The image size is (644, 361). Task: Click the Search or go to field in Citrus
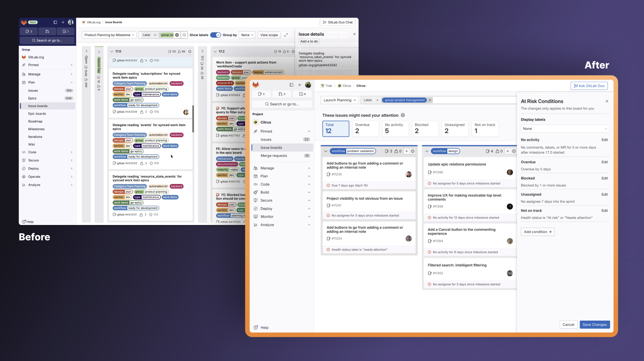click(282, 104)
